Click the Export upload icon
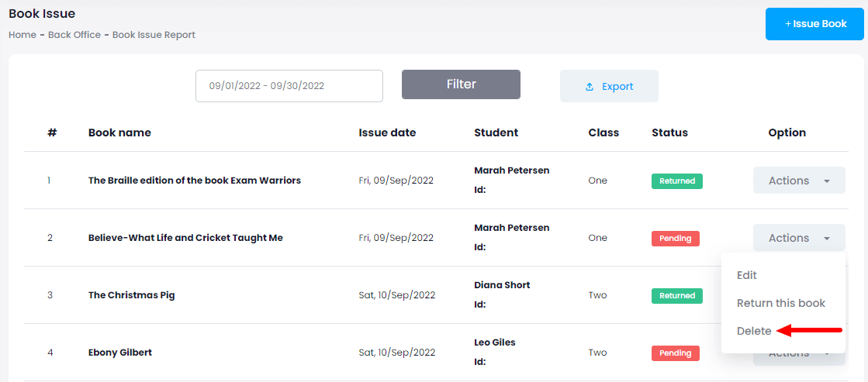Screen dimensions: 868x382 pos(590,87)
